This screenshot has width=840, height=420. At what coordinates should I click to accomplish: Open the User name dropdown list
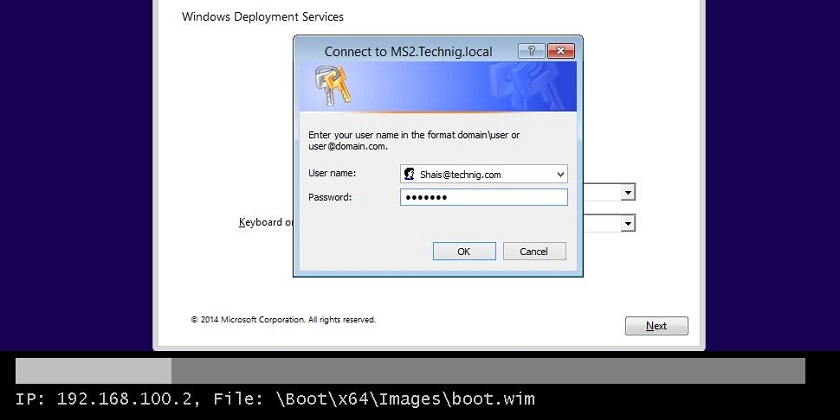[x=560, y=174]
